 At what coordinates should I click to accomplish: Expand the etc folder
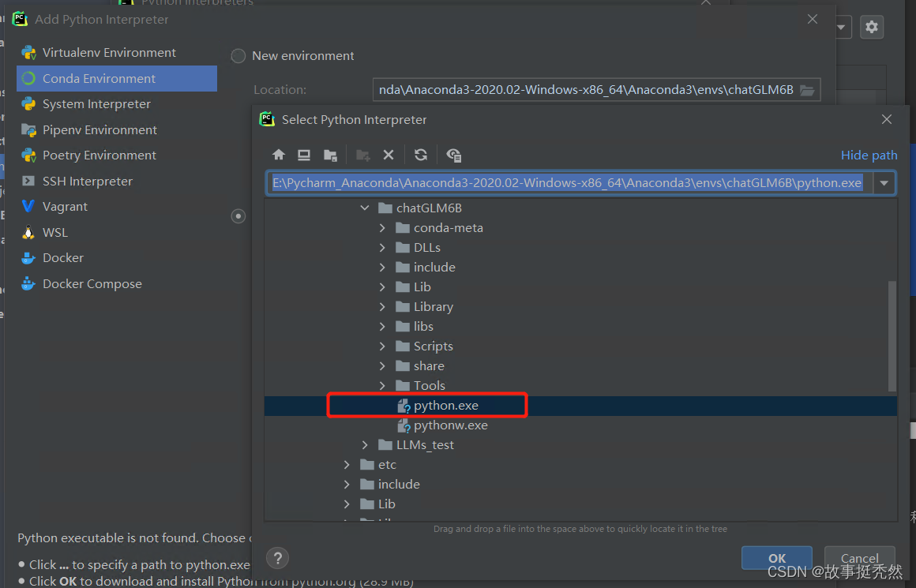347,465
